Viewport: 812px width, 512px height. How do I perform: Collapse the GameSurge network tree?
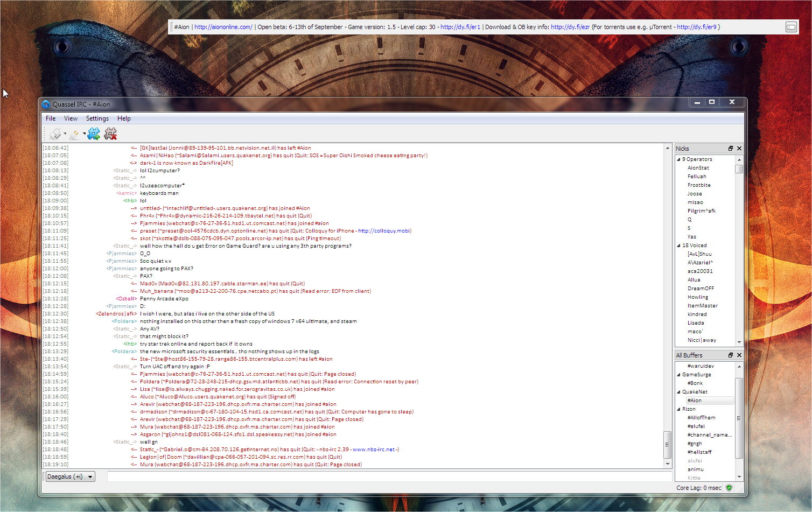click(x=678, y=375)
